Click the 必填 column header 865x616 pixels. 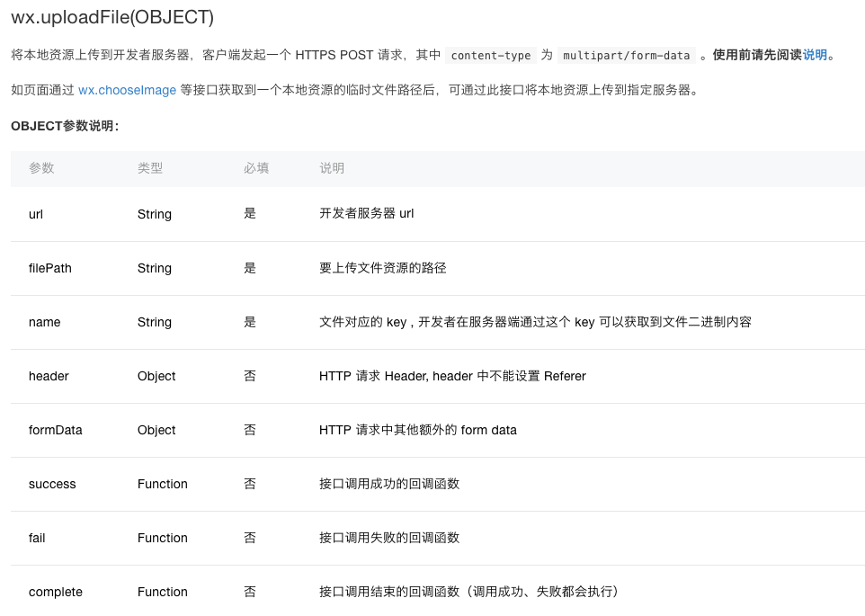coord(256,168)
